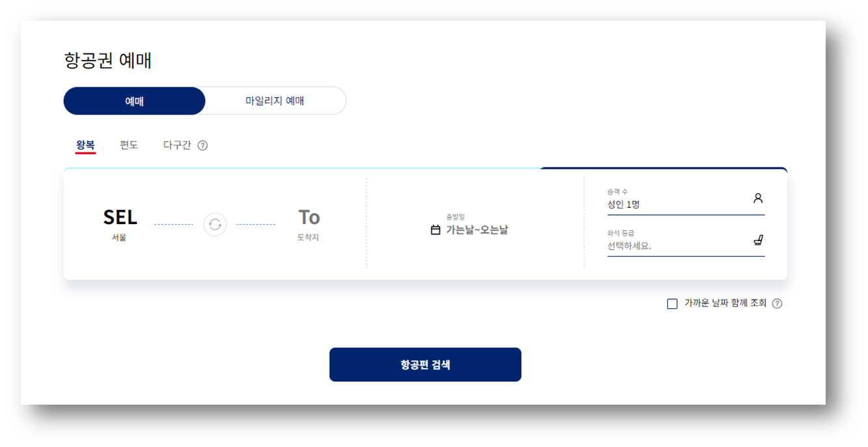Select the 편도 one-way trip option
The image size is (868, 447).
tap(129, 145)
